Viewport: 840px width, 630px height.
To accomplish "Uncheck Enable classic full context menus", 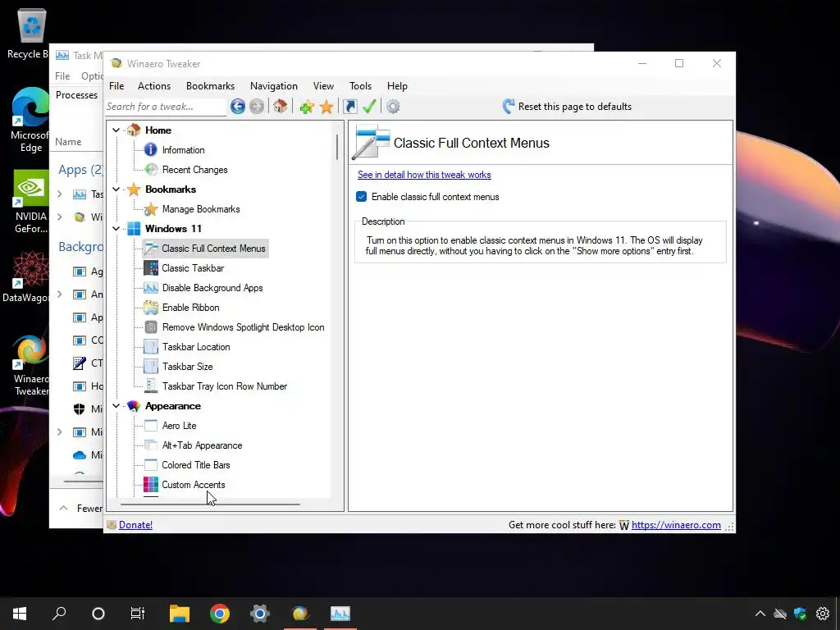I will (361, 197).
